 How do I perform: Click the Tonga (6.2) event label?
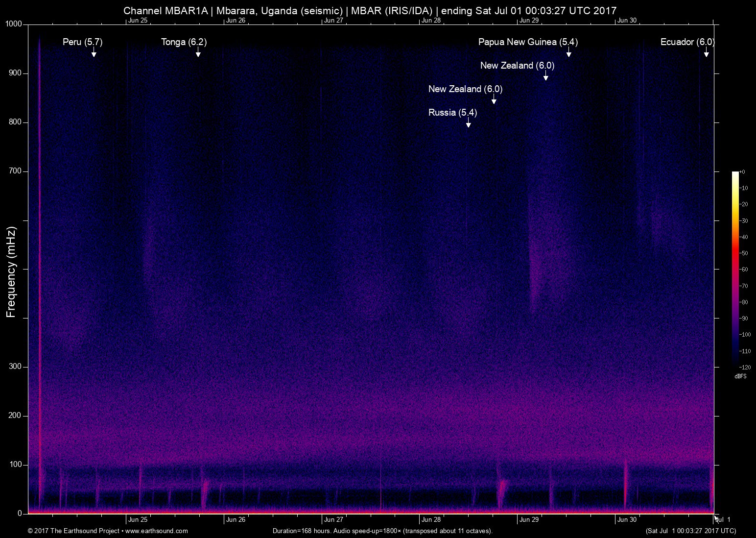184,42
